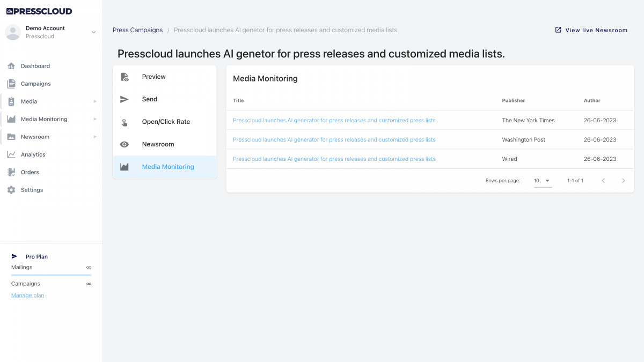Open Settings via the gear icon

point(11,190)
